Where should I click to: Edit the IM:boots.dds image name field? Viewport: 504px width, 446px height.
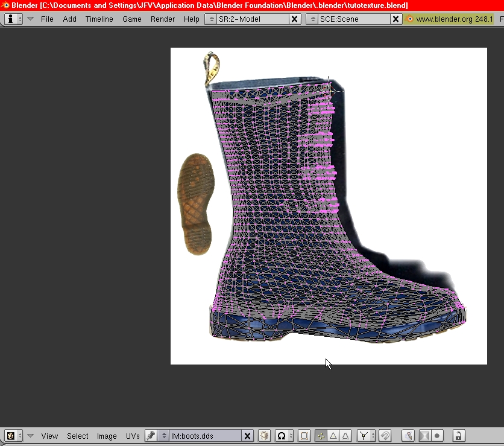(206, 436)
